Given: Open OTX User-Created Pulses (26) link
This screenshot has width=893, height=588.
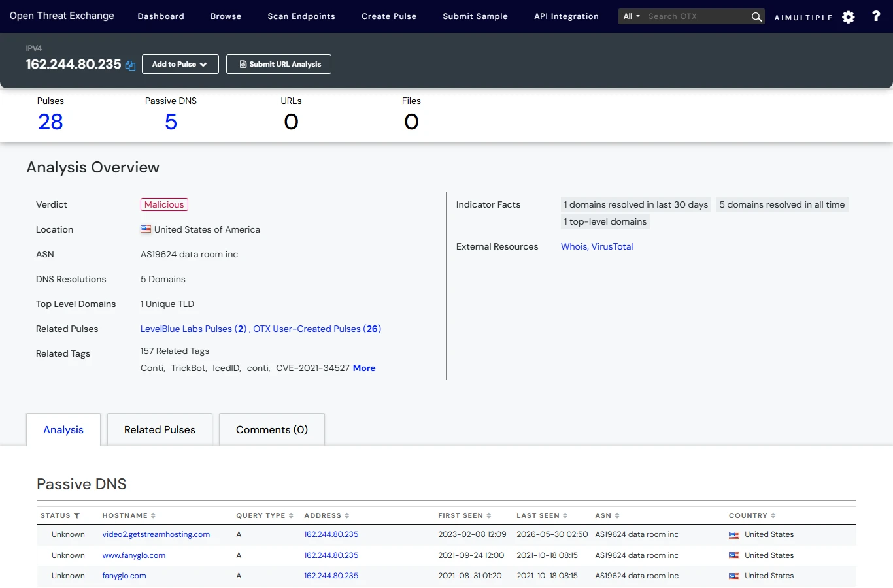Looking at the screenshot, I should point(317,329).
